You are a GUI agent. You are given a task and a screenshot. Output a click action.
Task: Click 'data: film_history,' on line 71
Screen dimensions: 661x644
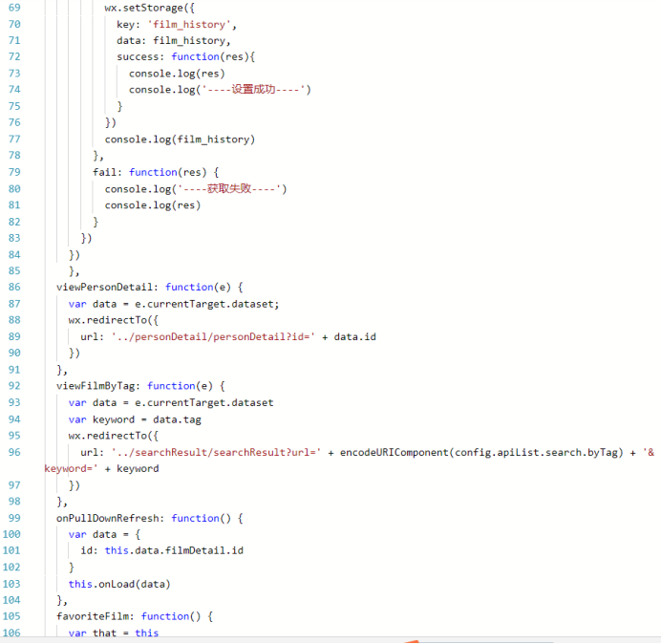[x=174, y=40]
